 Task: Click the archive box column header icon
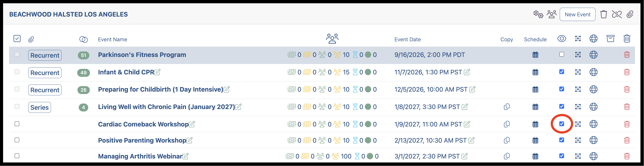(610, 39)
